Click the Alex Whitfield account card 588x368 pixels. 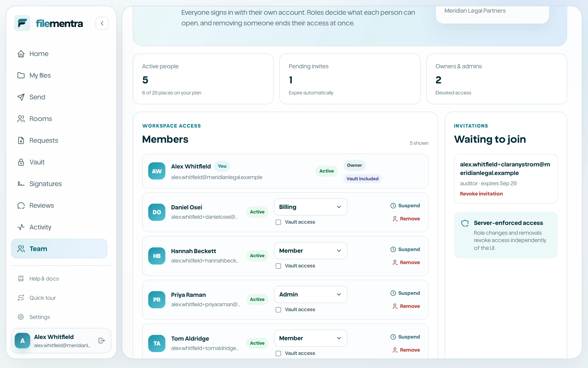[x=61, y=340]
